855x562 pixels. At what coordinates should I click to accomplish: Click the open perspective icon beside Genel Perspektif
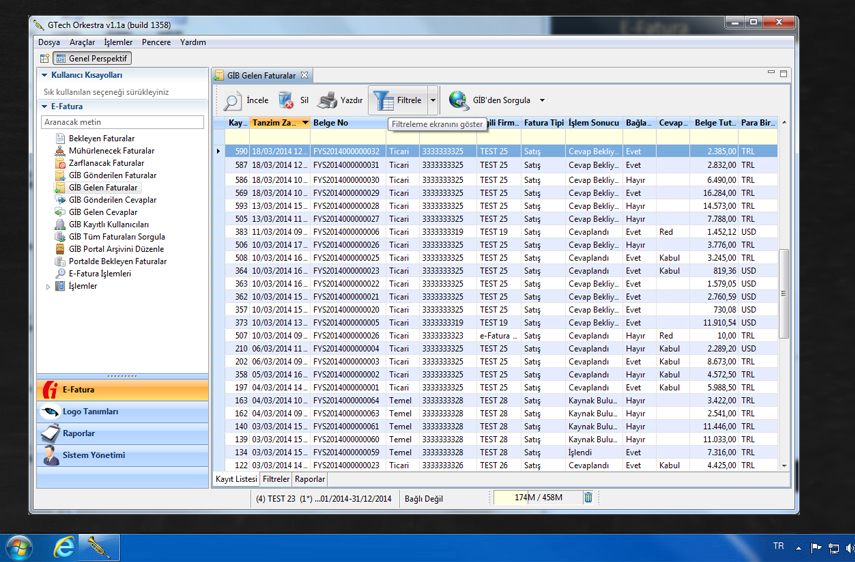(x=45, y=58)
